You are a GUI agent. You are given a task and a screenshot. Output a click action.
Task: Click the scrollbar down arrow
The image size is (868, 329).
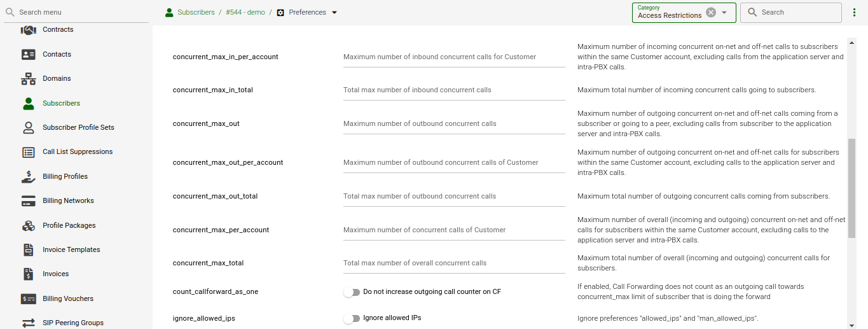coord(852,325)
